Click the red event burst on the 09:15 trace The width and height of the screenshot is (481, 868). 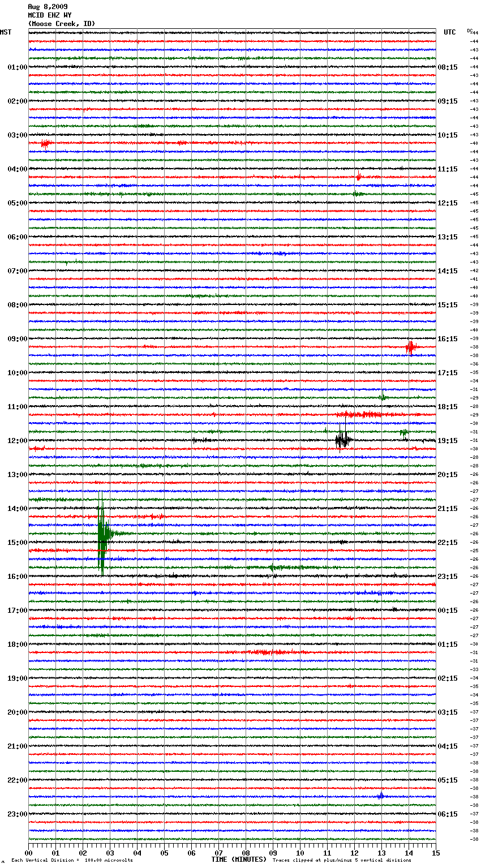pos(411,347)
